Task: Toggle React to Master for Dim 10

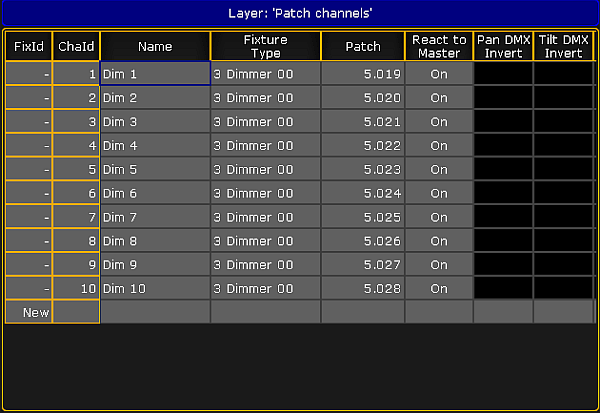Action: tap(439, 288)
